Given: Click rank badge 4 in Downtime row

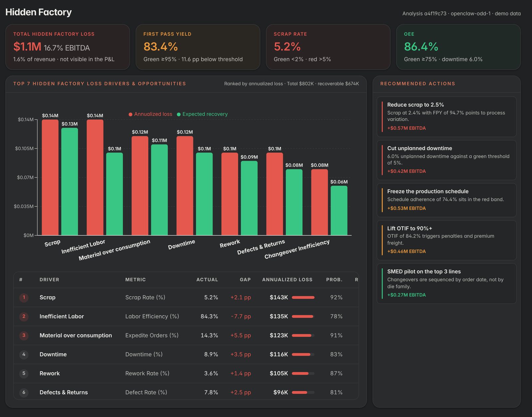Looking at the screenshot, I should pyautogui.click(x=24, y=354).
